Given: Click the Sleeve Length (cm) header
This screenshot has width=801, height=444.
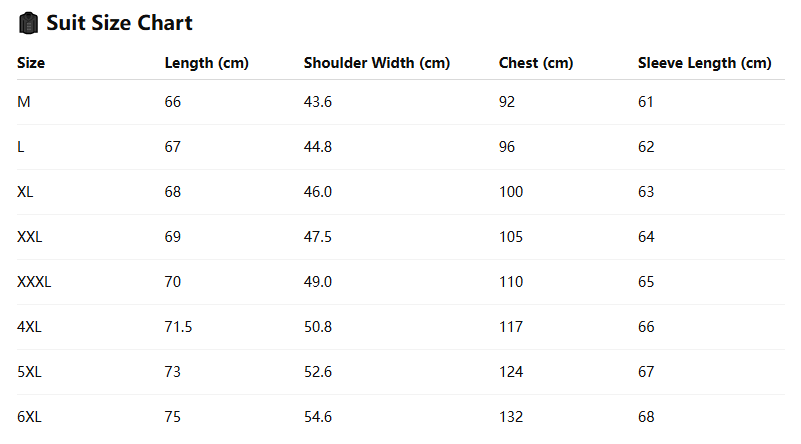Looking at the screenshot, I should (704, 63).
